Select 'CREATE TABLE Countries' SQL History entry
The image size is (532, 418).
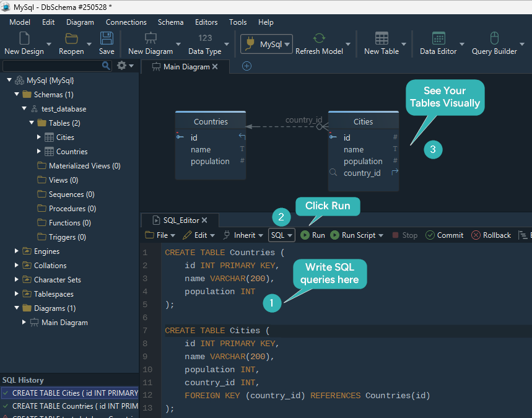(69, 406)
